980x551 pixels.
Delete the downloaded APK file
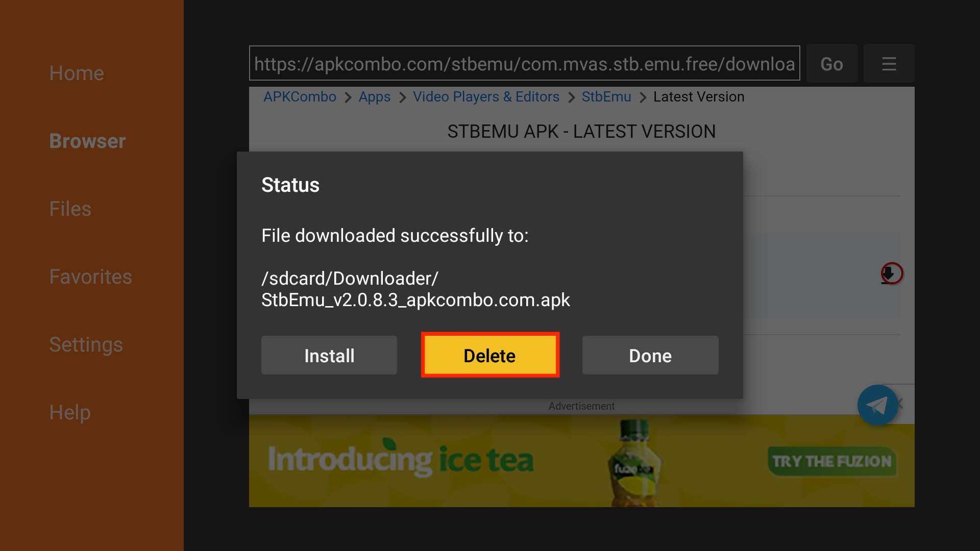coord(490,355)
